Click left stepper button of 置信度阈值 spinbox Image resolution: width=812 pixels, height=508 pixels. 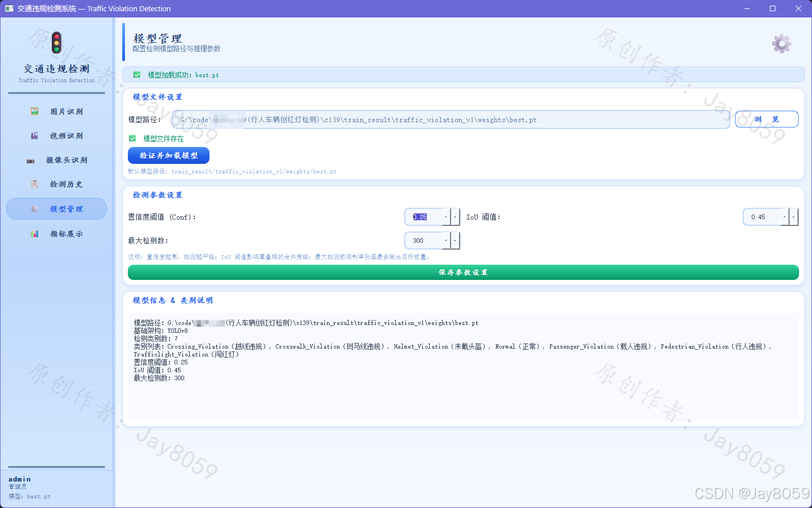pos(446,217)
